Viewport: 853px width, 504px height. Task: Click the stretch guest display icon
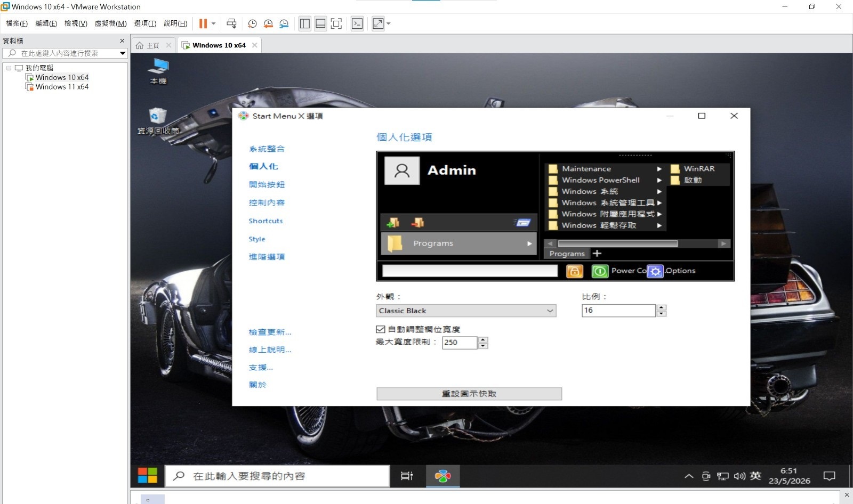(378, 23)
